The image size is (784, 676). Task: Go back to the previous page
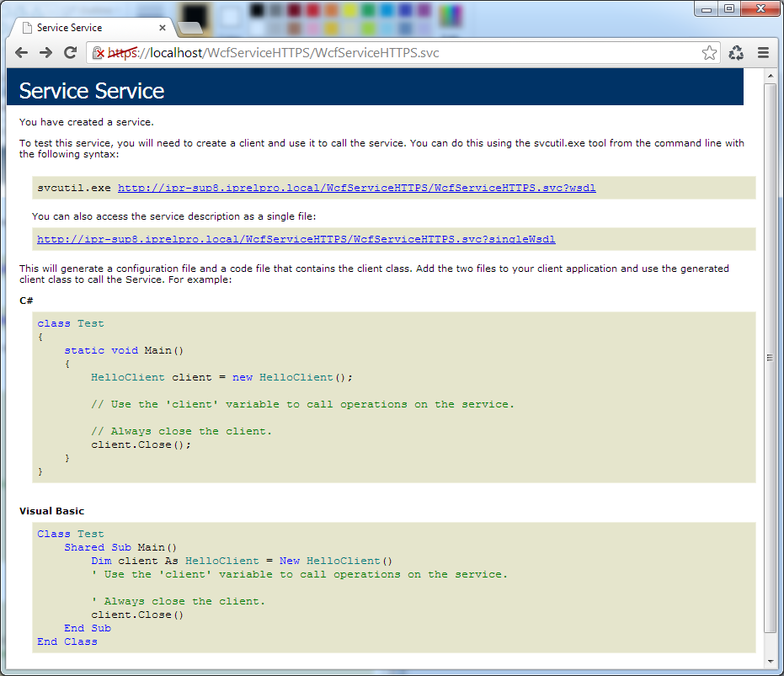point(22,52)
